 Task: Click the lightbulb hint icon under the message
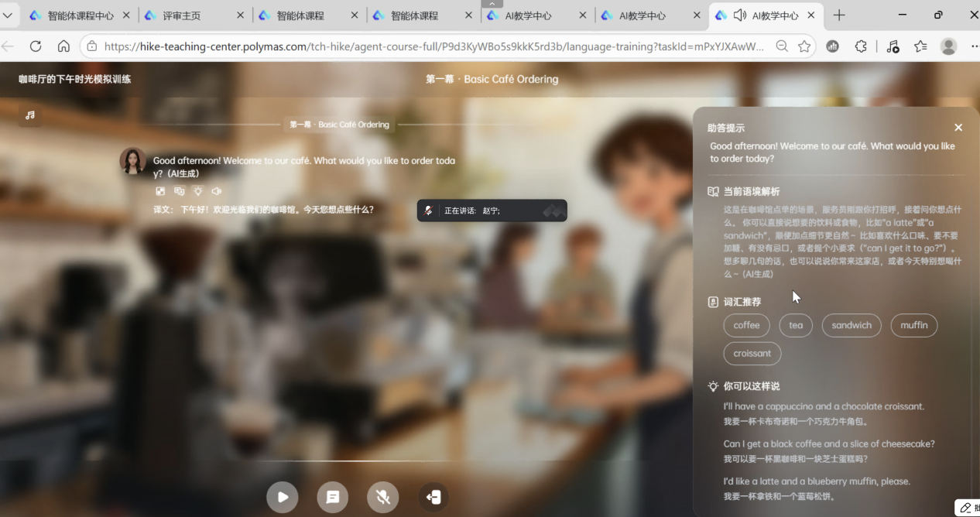pyautogui.click(x=198, y=191)
